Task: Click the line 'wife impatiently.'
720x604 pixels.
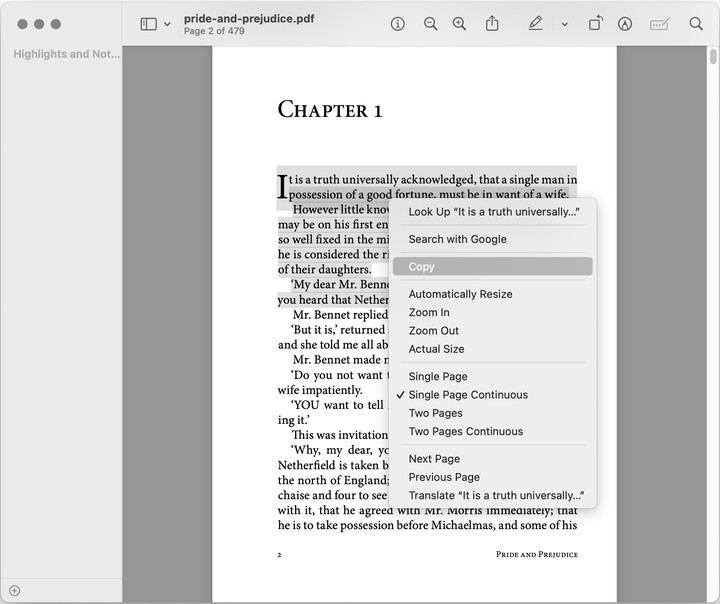Action: [x=320, y=390]
